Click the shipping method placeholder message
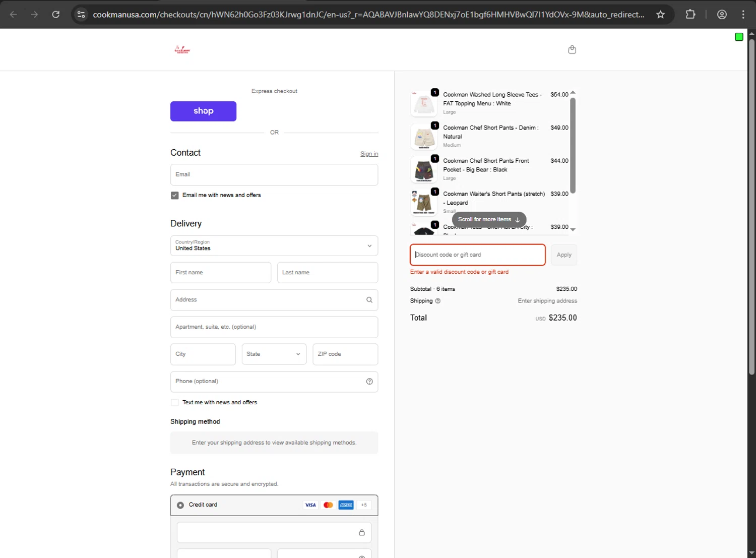This screenshot has height=558, width=756. click(274, 443)
